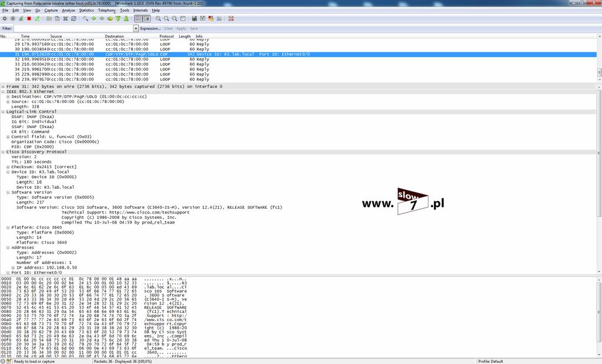The height and width of the screenshot is (364, 602).
Task: Collapse the Software Version node
Action: coord(8,192)
